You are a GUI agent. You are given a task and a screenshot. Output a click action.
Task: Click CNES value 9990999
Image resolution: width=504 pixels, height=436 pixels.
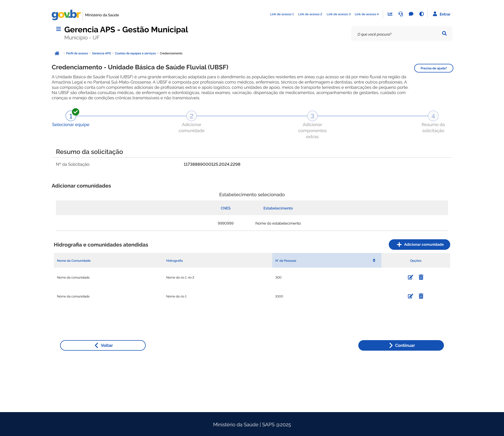point(225,223)
